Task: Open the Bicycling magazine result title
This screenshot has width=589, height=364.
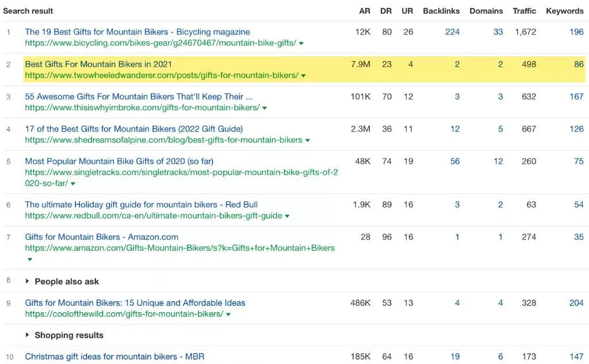Action: [137, 32]
